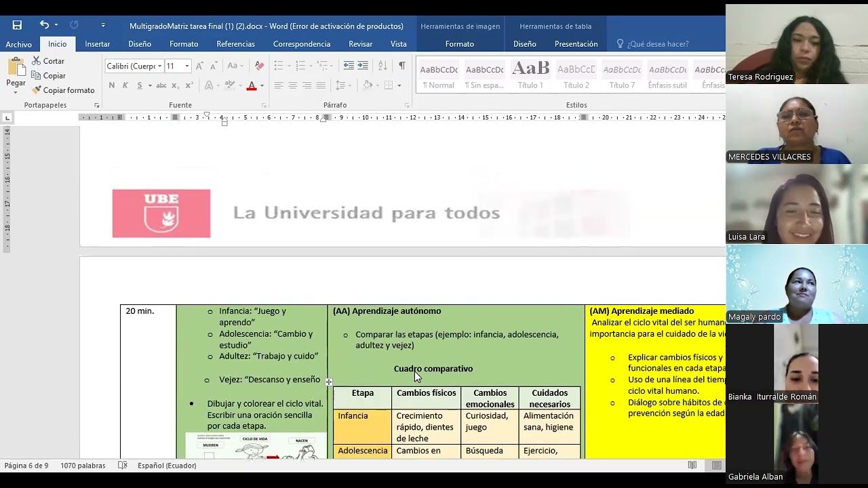868x488 pixels.
Task: Open the Referencias ribbon tab
Action: (x=236, y=44)
